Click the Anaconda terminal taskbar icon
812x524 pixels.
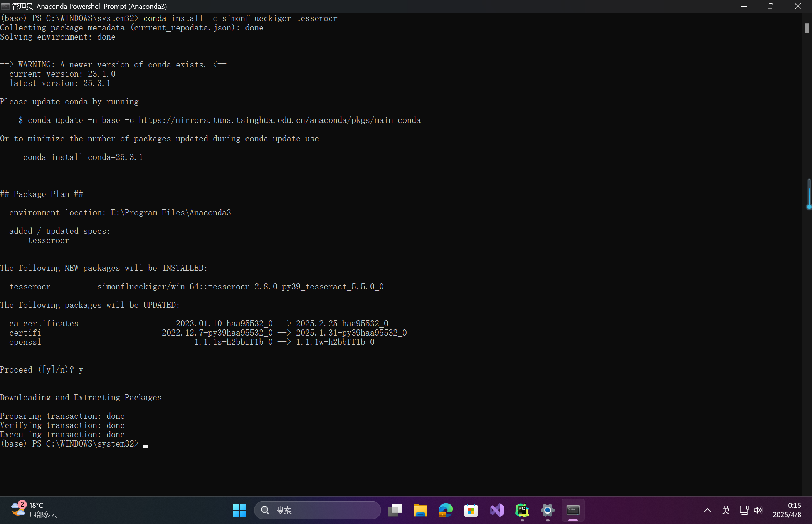pos(573,510)
